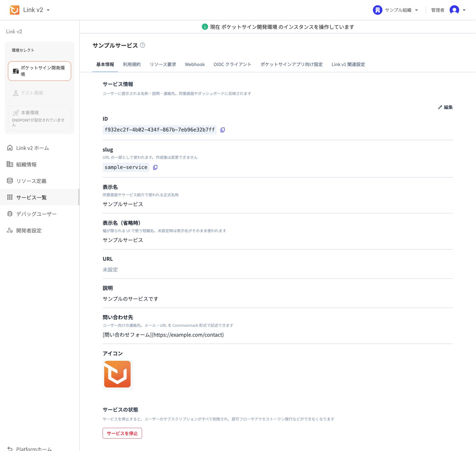Click the device icon in ポケットサイン開発環境 card

(16, 71)
